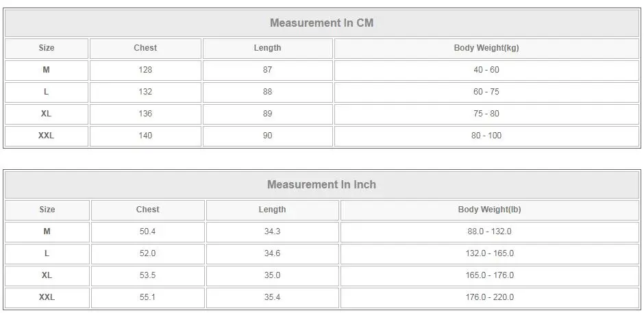Click chest value 140 for XXL
This screenshot has width=644, height=313.
coord(145,136)
